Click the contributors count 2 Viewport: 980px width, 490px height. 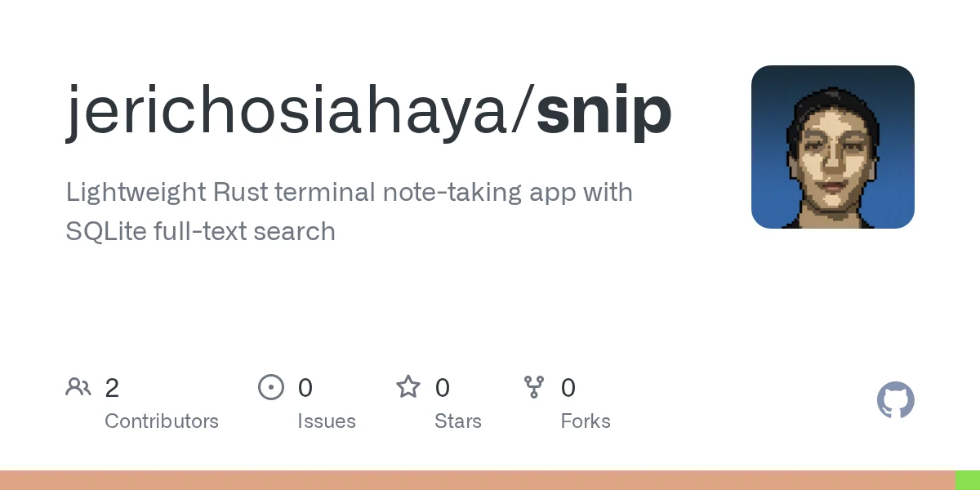(x=112, y=388)
